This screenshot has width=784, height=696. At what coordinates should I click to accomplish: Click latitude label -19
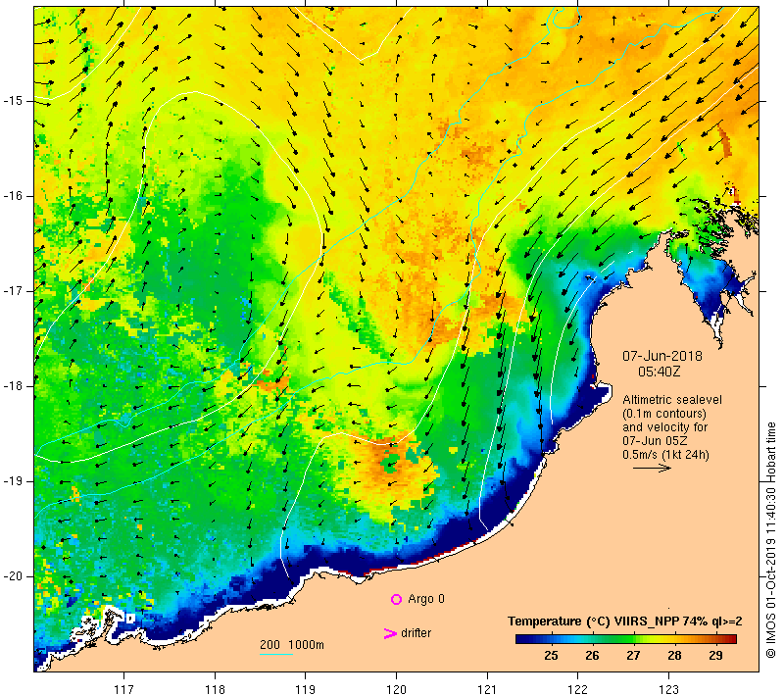tap(12, 481)
